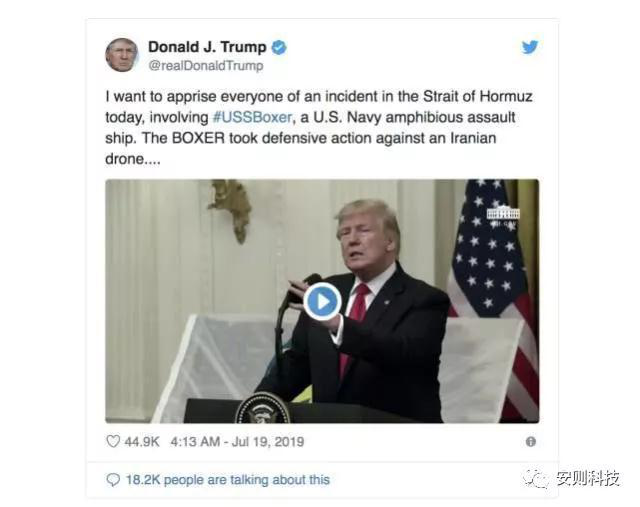Open the #USSBoxer hashtag
Screen dimensions: 640x507
252,118
